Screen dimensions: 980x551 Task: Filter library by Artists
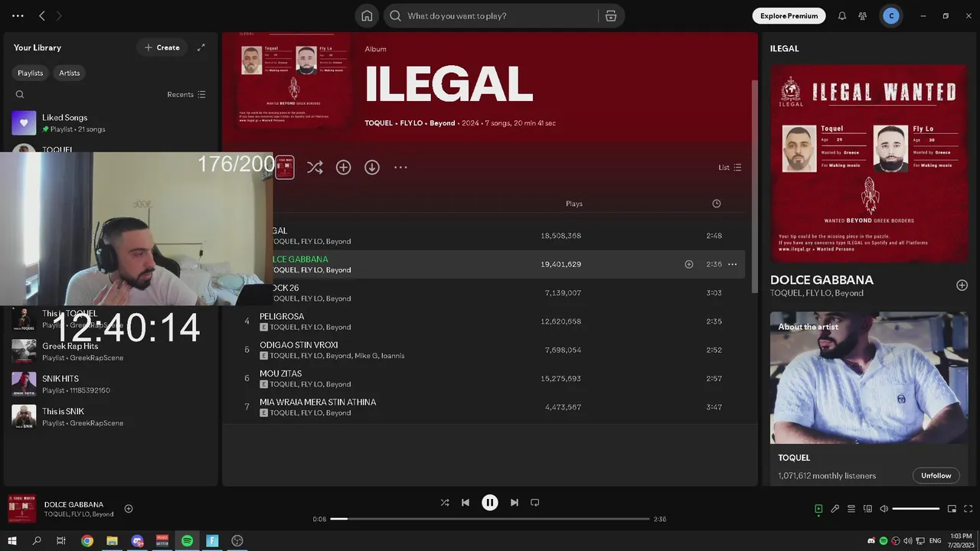coord(69,73)
